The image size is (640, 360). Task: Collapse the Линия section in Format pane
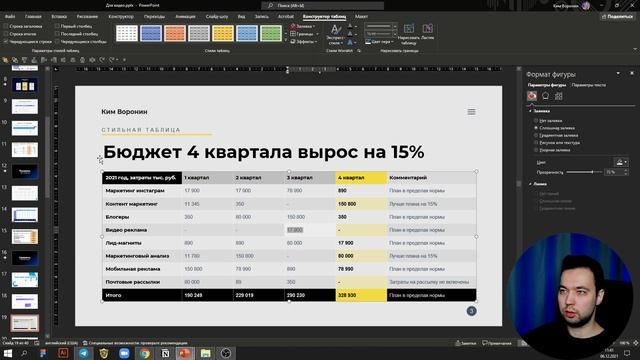point(530,184)
